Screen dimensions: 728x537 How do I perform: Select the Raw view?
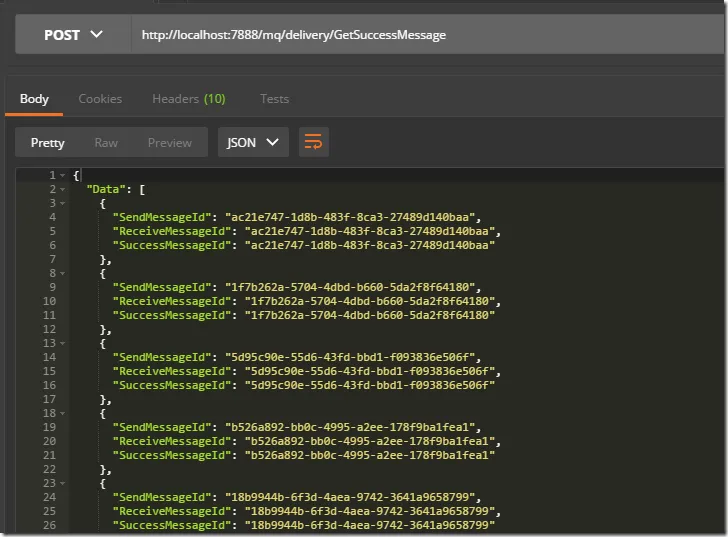(x=106, y=142)
